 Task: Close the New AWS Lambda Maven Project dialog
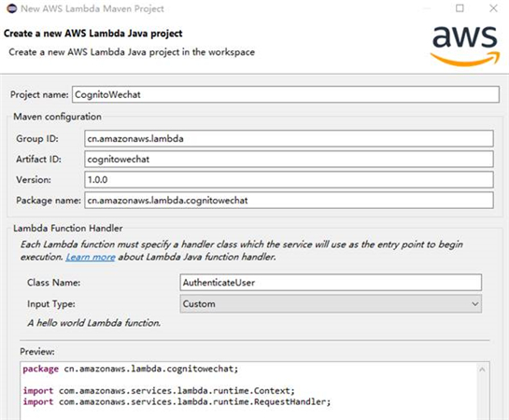pyautogui.click(x=493, y=8)
